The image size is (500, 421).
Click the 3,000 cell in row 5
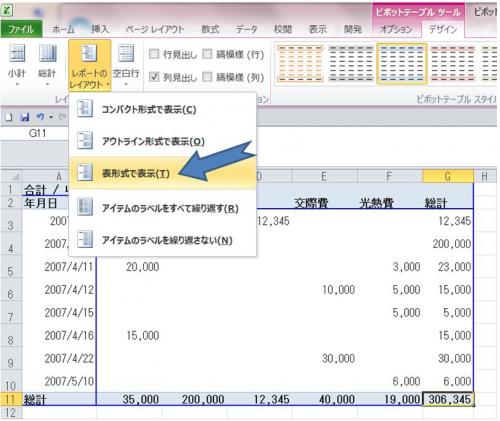pos(389,267)
